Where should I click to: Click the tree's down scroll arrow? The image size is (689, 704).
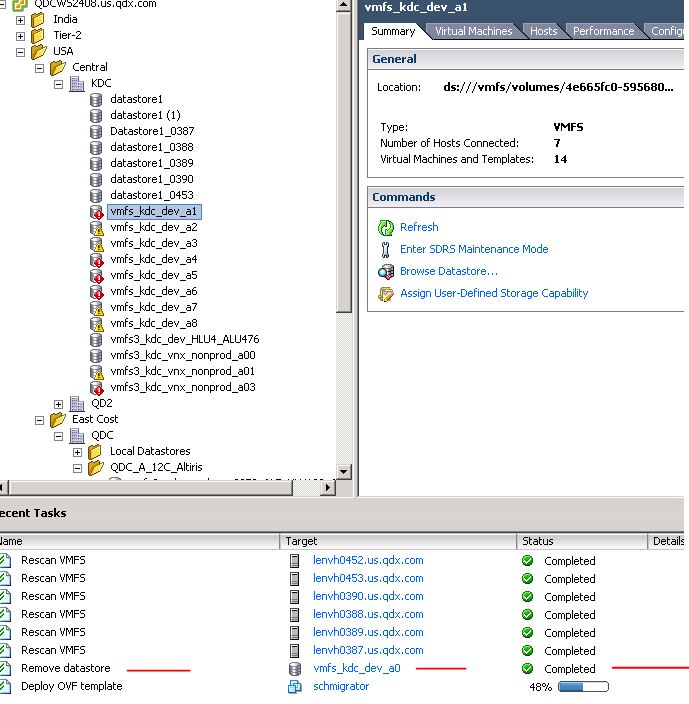[x=343, y=472]
